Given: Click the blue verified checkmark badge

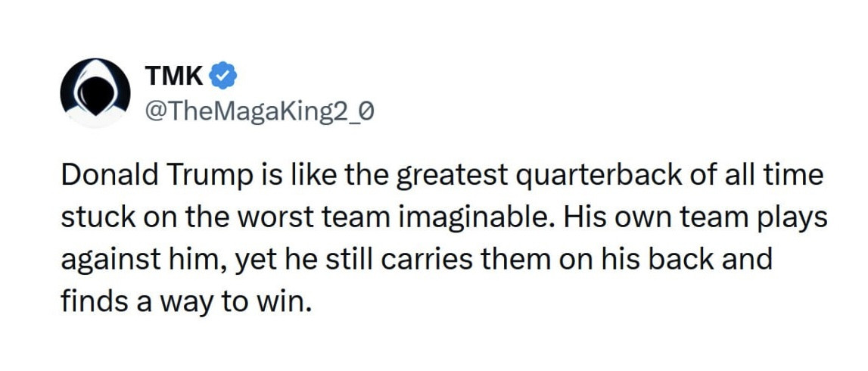Looking at the screenshot, I should pyautogui.click(x=224, y=75).
